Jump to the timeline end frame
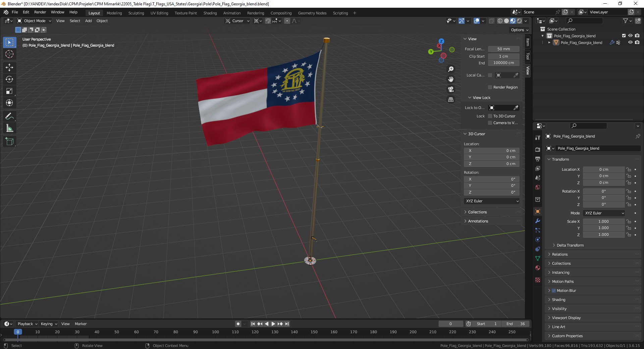This screenshot has width=644, height=349. tap(287, 324)
